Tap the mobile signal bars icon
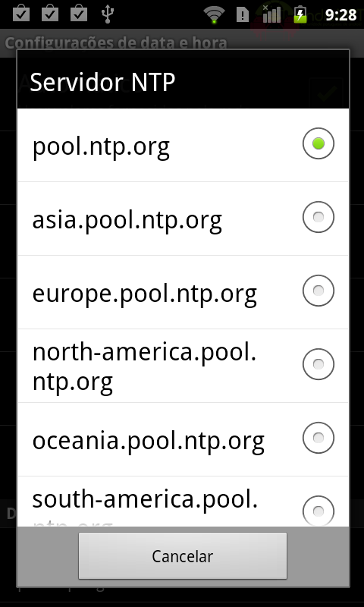The height and width of the screenshot is (607, 364). click(271, 14)
